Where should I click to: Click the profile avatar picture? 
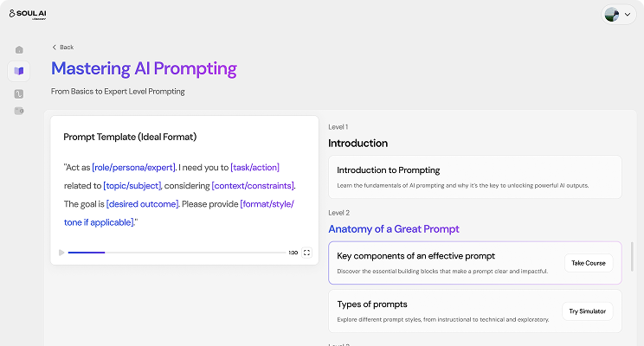point(612,15)
